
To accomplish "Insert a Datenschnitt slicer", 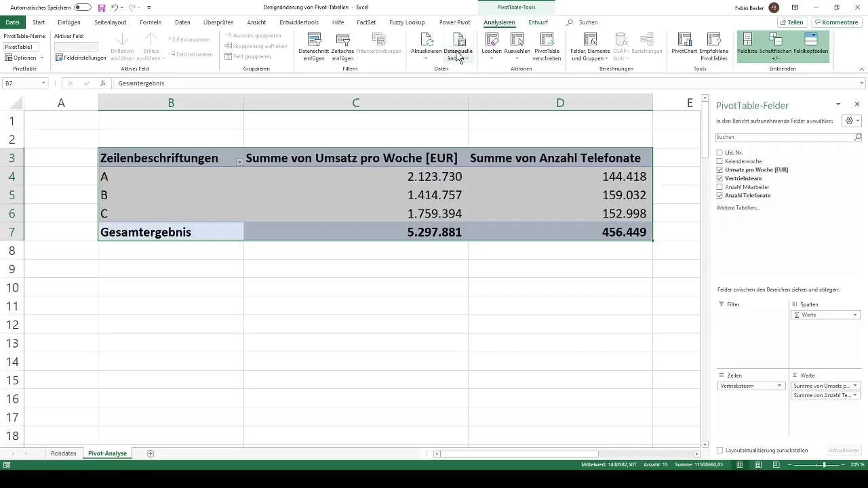I will click(314, 46).
